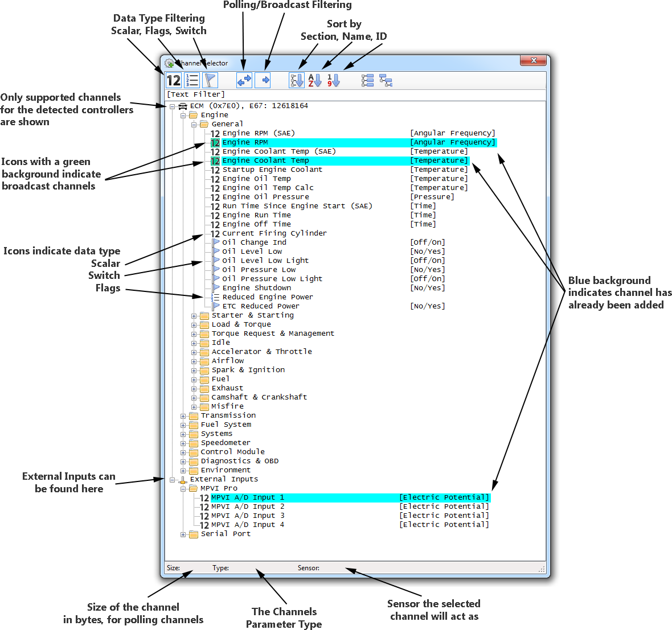Close the Channel Selector window

point(534,60)
